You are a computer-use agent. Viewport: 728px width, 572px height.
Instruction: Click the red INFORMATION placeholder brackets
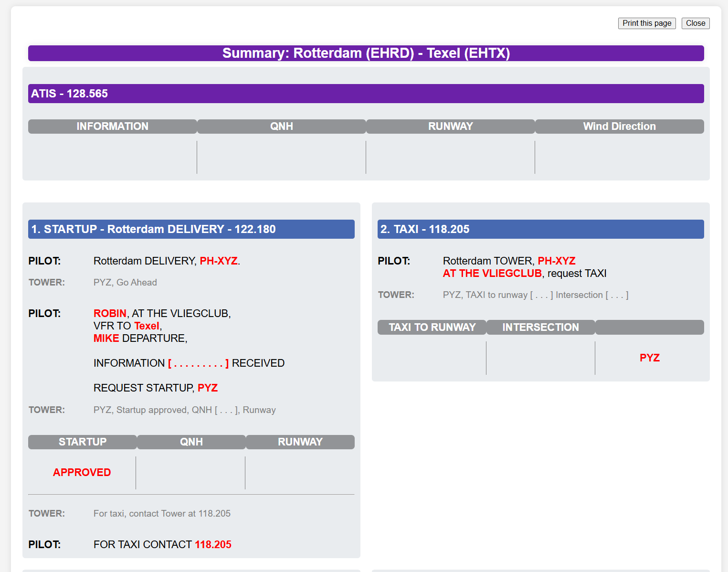click(198, 363)
